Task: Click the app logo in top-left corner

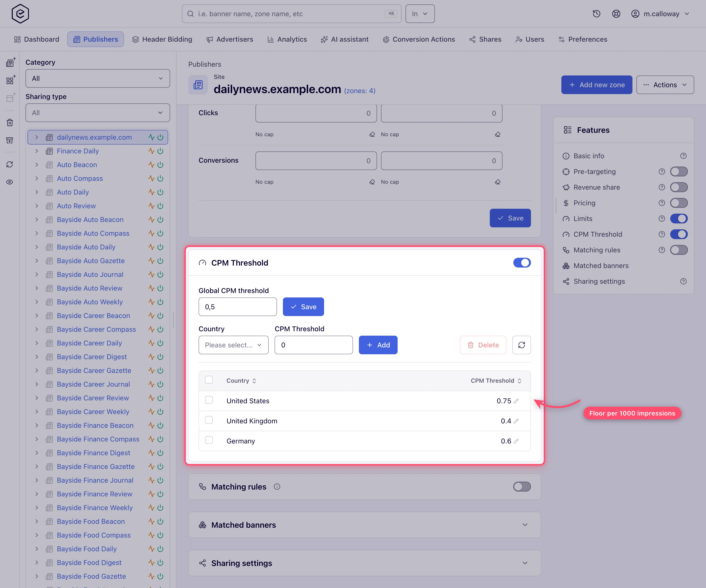Action: tap(20, 14)
